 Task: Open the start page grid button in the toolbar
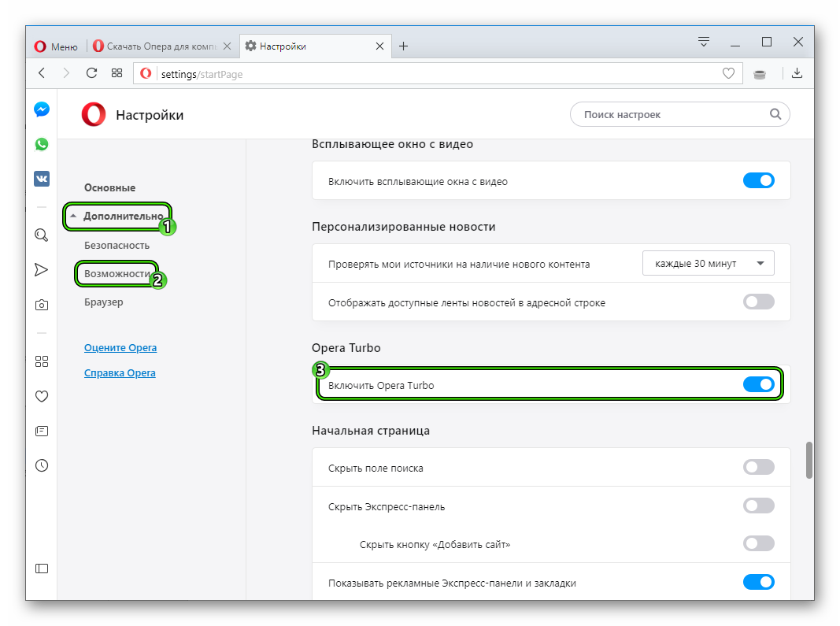117,73
